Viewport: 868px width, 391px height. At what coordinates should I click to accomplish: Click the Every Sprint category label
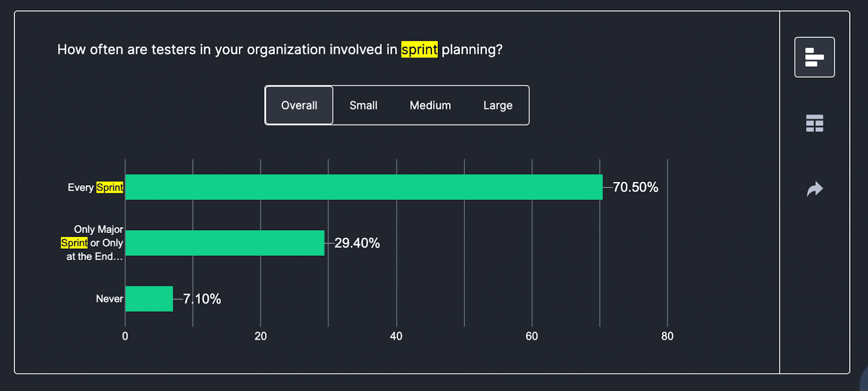point(95,187)
